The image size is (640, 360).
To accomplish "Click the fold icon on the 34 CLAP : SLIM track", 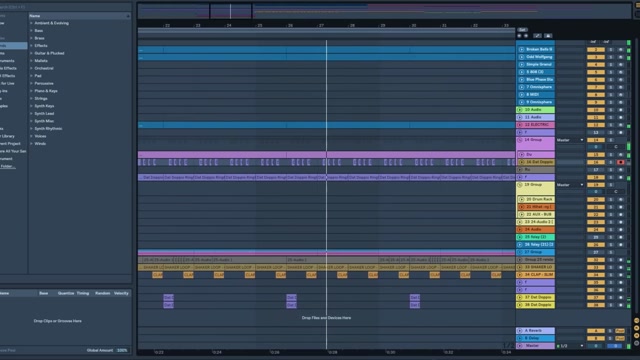I will 520,275.
